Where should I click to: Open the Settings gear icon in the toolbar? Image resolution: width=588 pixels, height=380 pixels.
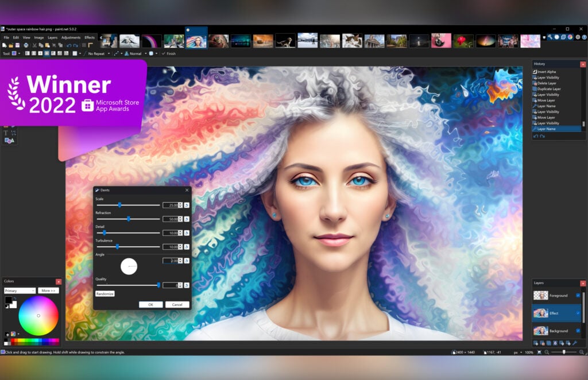[577, 37]
